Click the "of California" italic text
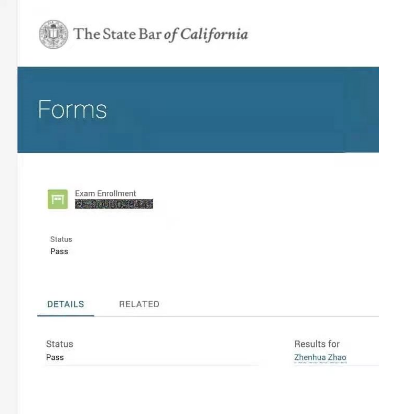Screen dimensions: 396x414 206,35
